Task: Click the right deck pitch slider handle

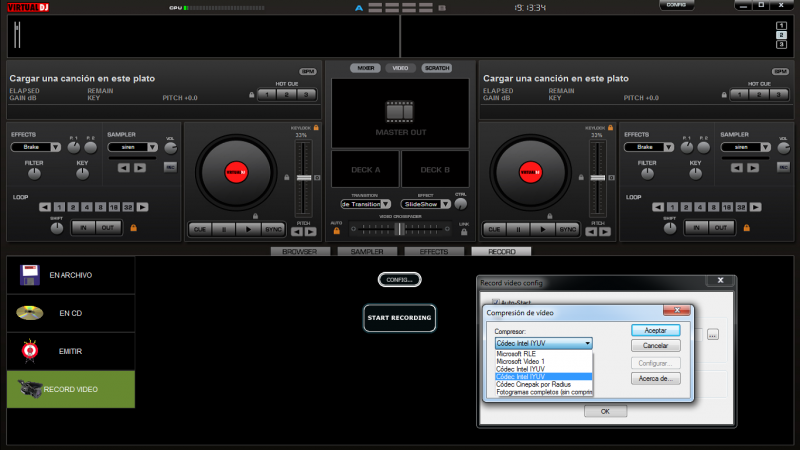Action: [x=598, y=178]
